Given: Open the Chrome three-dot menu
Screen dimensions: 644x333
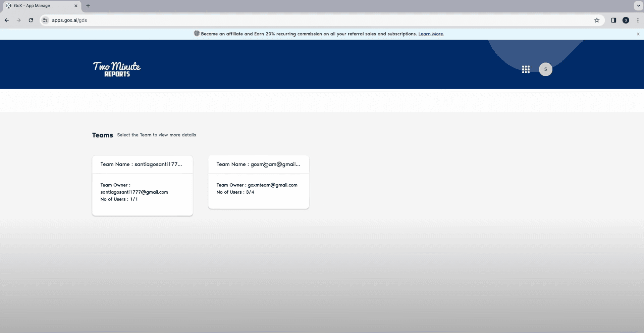Looking at the screenshot, I should [638, 20].
